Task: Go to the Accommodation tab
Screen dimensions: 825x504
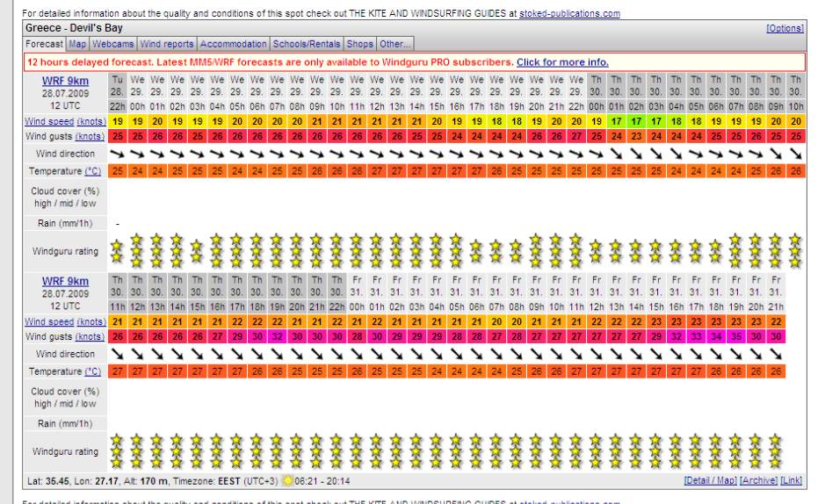Action: (x=234, y=43)
